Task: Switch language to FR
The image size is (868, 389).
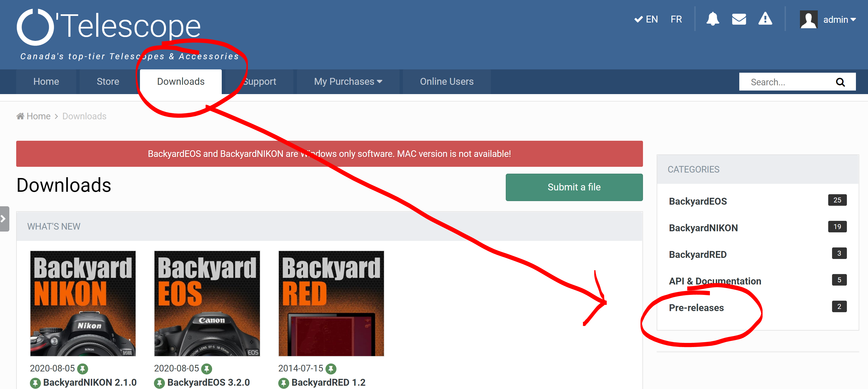Action: 676,19
